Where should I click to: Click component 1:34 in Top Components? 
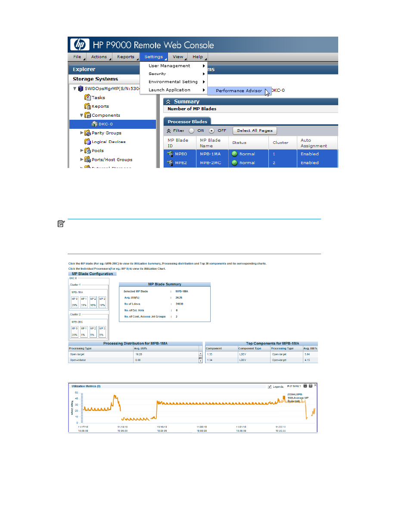tap(210, 360)
